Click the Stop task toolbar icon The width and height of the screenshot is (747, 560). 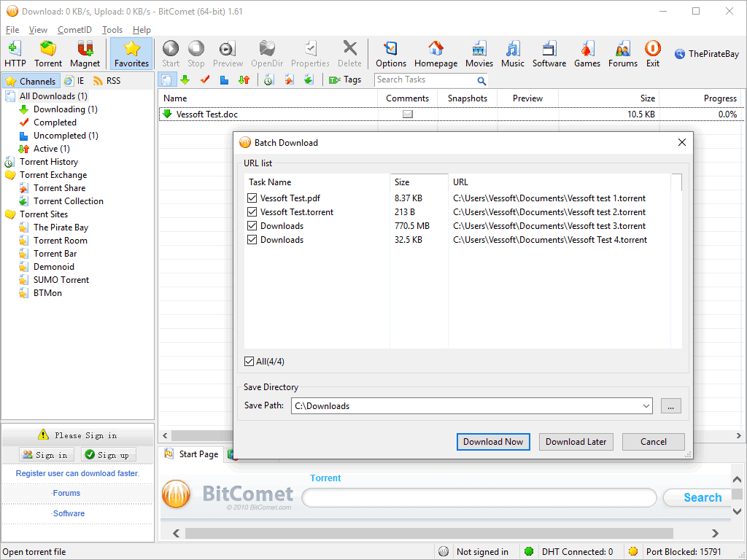196,54
